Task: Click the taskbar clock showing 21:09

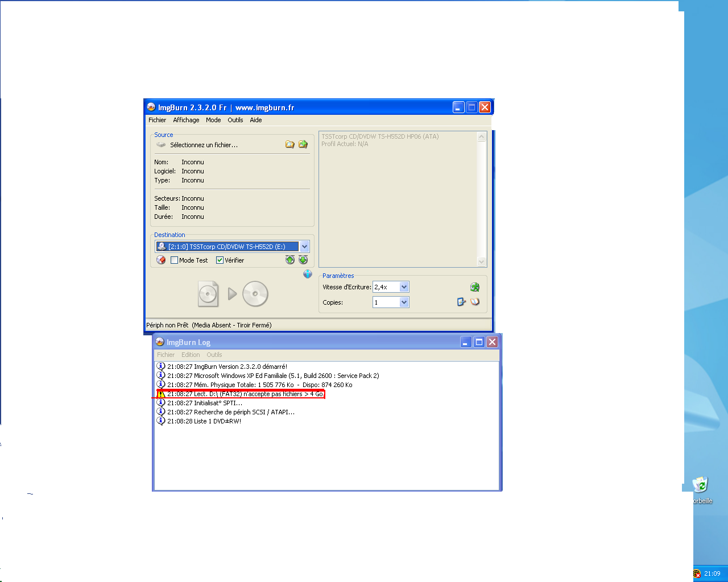Action: (712, 573)
